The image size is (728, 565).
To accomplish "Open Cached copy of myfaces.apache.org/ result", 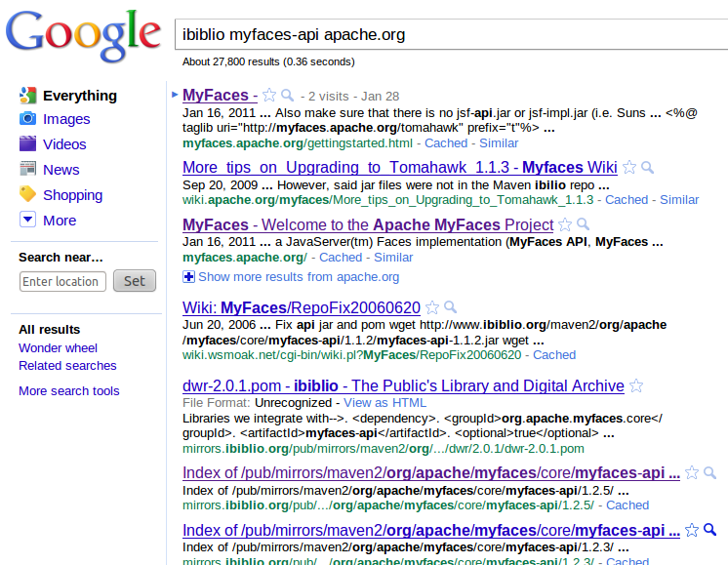I will (341, 258).
